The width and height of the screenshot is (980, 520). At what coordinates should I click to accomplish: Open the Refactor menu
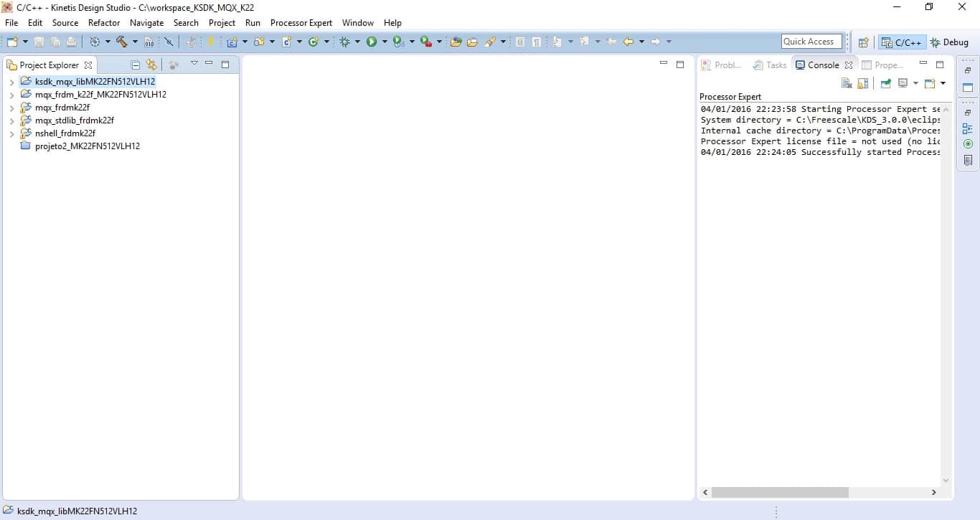click(104, 23)
